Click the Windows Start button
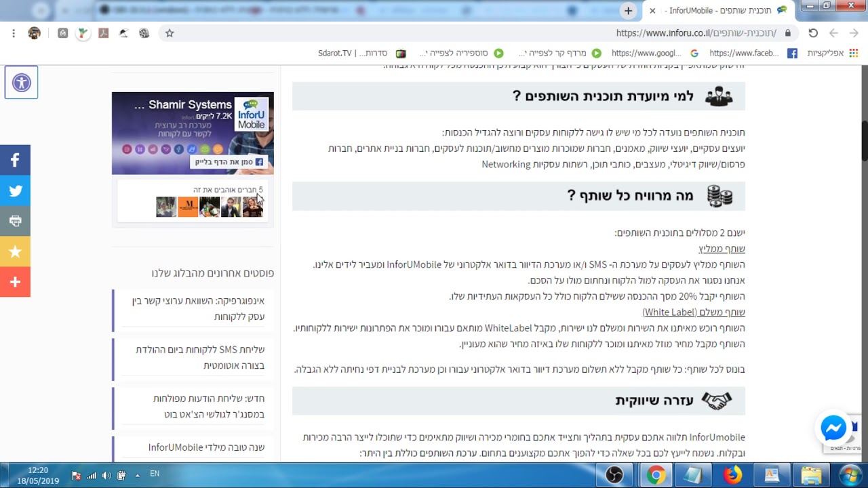Screen dimensions: 868x488 (850, 475)
